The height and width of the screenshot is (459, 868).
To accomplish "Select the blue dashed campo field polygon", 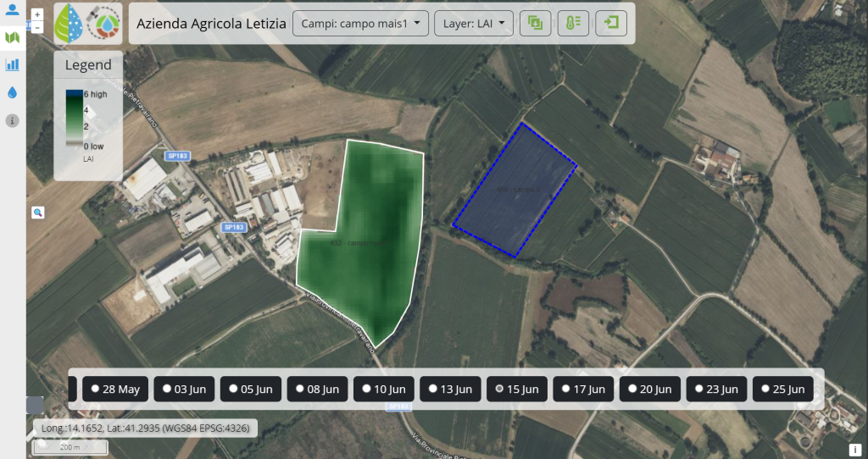I will (x=515, y=191).
